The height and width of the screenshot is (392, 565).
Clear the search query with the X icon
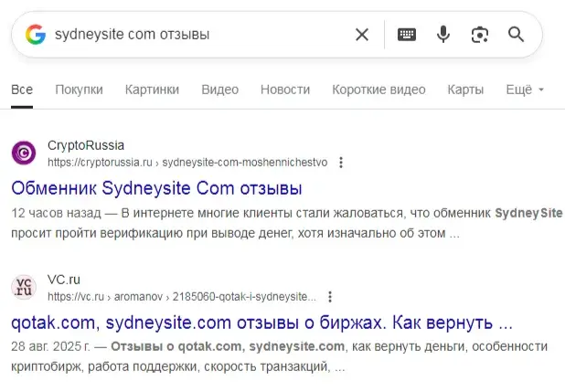pyautogui.click(x=362, y=35)
